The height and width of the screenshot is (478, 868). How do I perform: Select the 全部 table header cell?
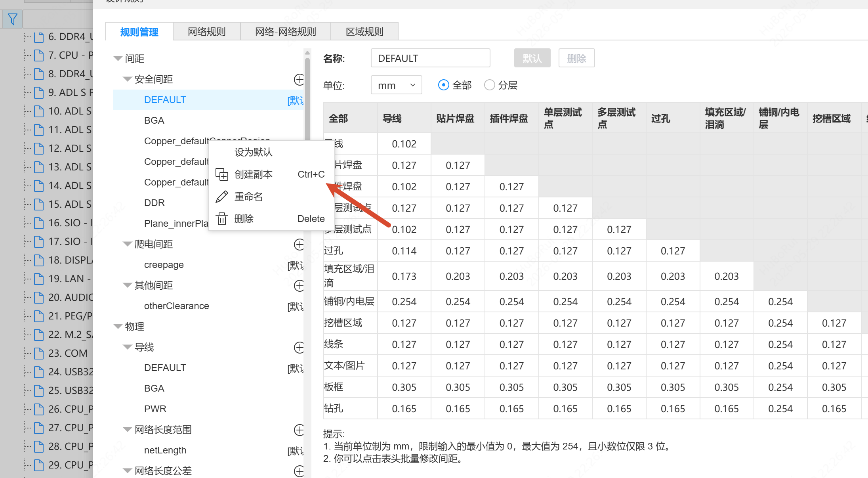tap(350, 118)
